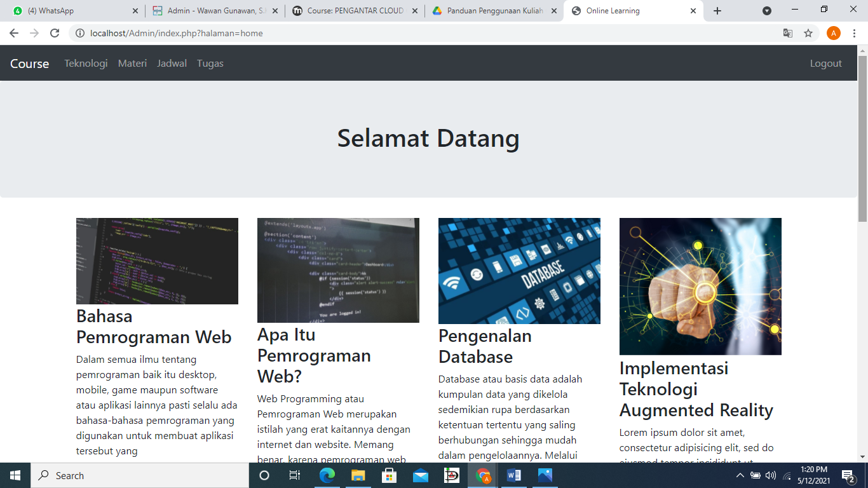Click the browser back arrow
This screenshot has width=868, height=488.
(14, 33)
